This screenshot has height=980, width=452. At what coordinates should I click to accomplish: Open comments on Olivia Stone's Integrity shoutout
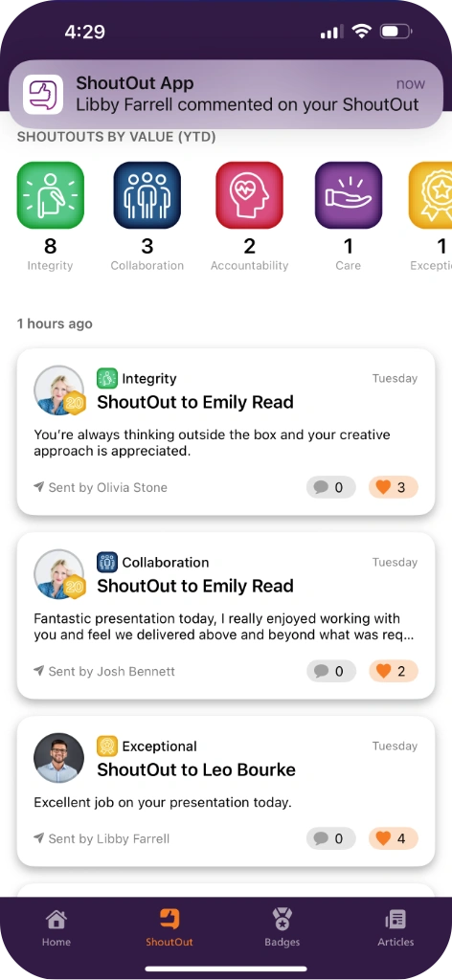coord(330,487)
